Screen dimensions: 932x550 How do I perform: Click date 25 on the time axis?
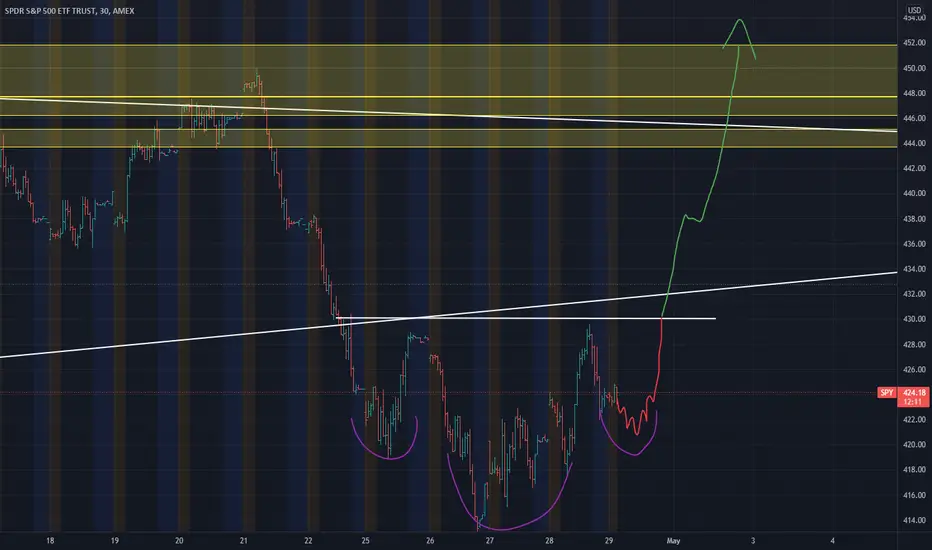[366, 540]
